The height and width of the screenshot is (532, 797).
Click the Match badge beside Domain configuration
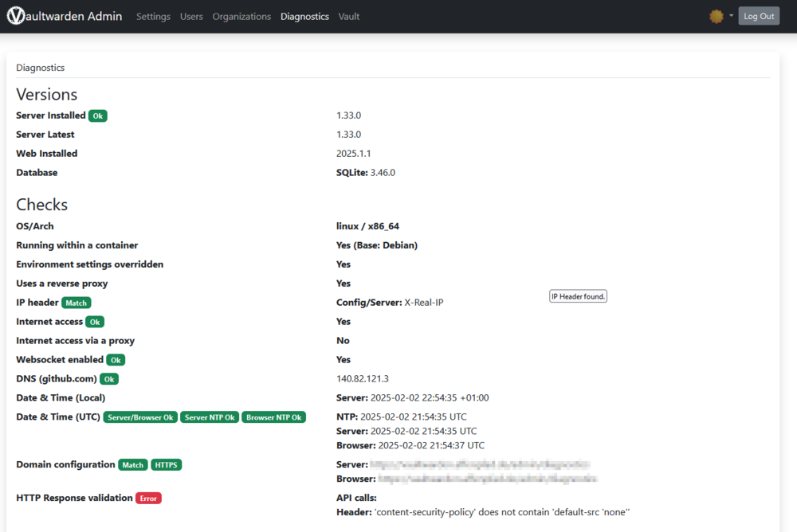132,465
